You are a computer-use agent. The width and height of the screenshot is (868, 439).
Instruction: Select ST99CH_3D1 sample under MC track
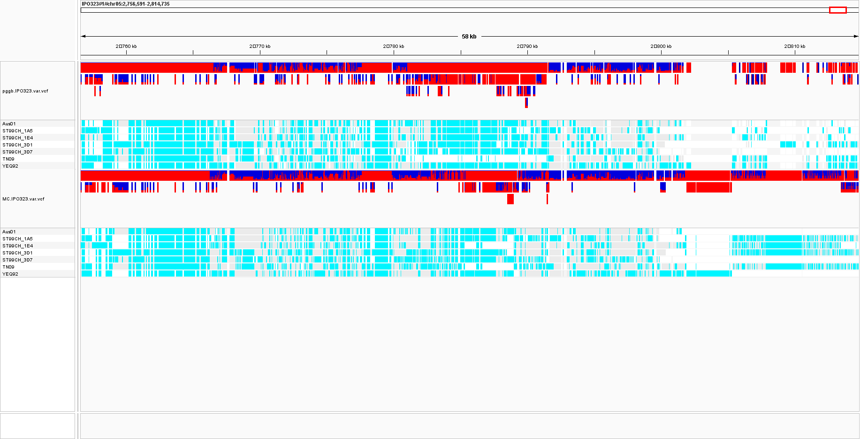(x=17, y=253)
